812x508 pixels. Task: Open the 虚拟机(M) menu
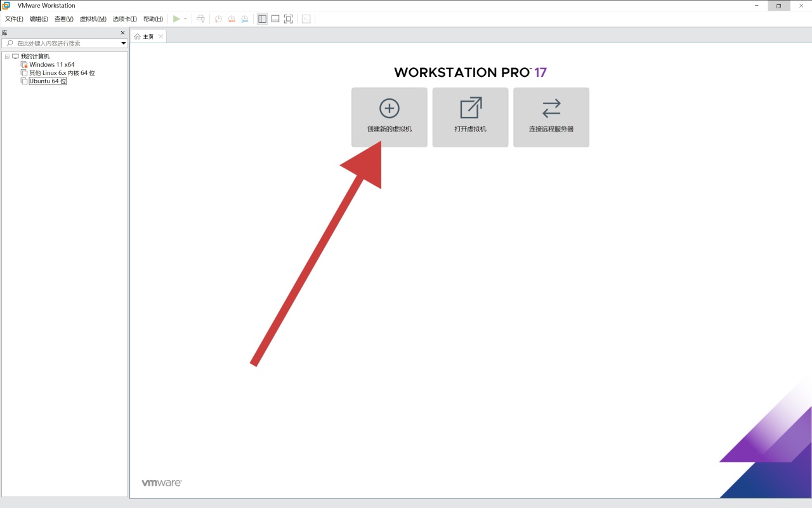pyautogui.click(x=93, y=19)
